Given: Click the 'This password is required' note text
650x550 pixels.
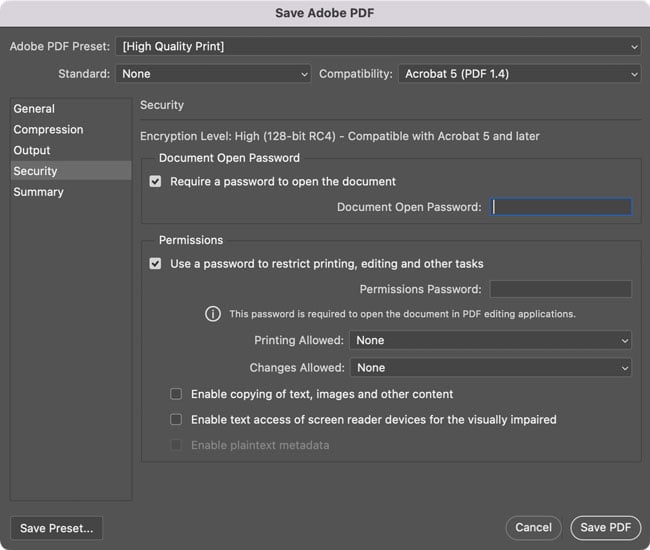Looking at the screenshot, I should pyautogui.click(x=403, y=314).
